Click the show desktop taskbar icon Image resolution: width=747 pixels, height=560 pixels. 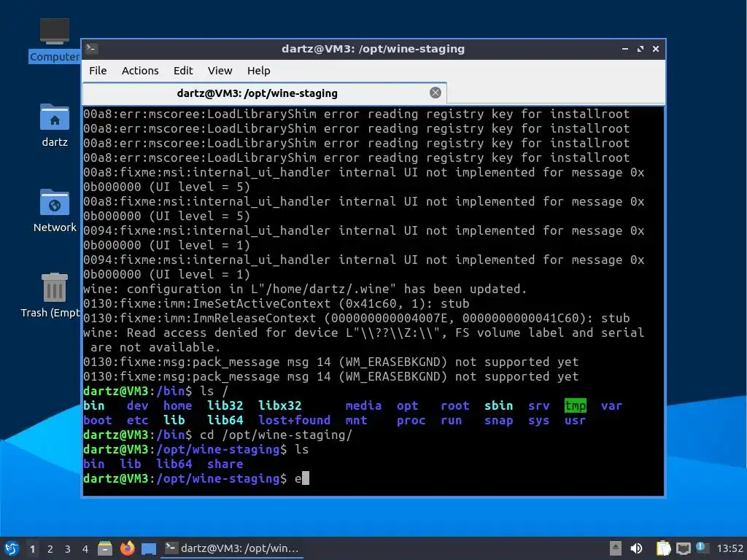coord(149,549)
